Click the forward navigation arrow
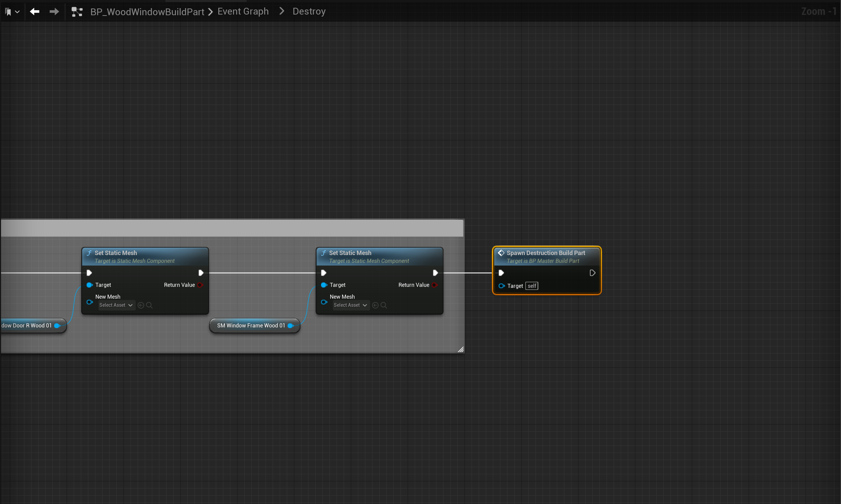Screen dimensions: 841x504 pyautogui.click(x=54, y=12)
